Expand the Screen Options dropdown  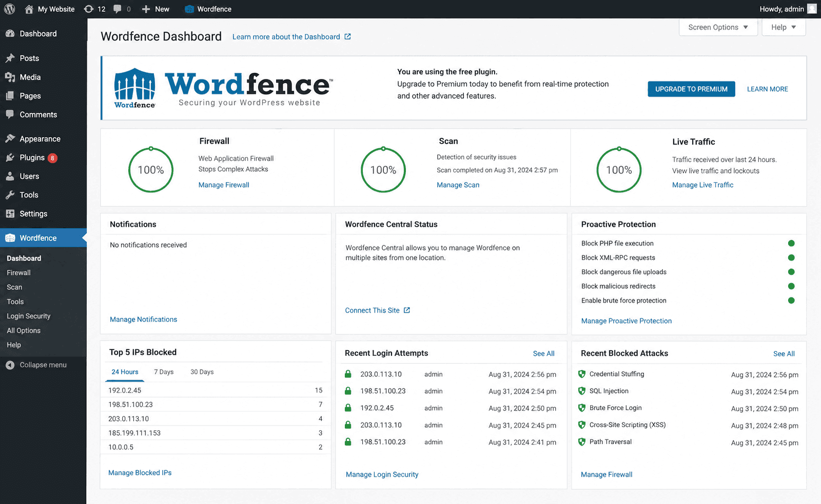coord(718,27)
